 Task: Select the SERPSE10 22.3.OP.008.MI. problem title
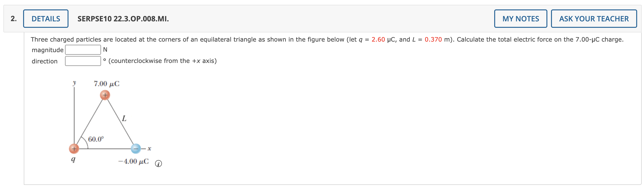tap(123, 18)
